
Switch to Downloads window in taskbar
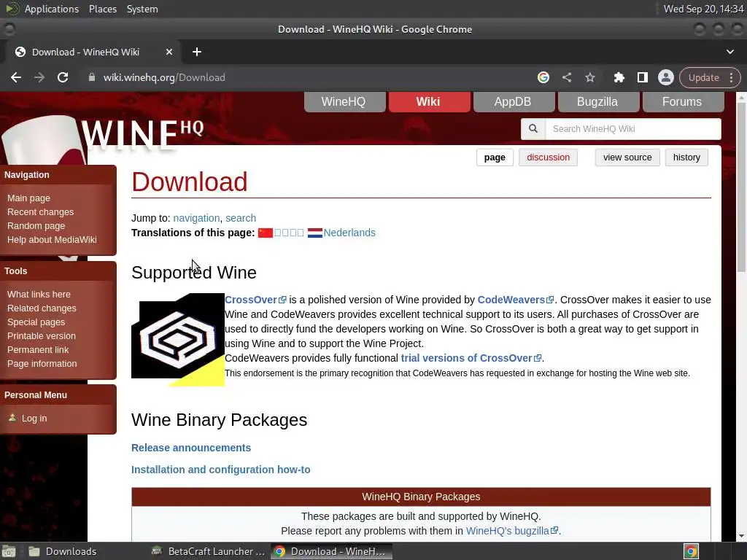point(62,551)
